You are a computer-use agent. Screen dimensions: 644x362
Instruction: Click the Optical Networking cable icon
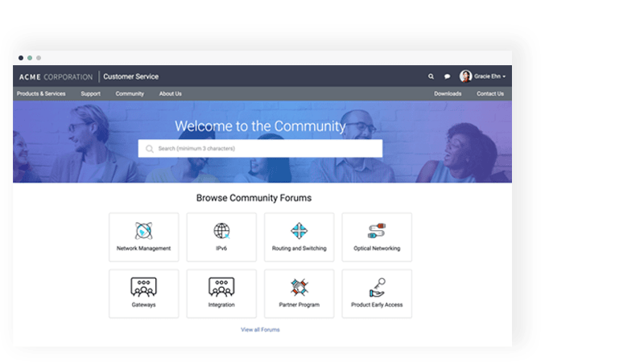click(377, 231)
